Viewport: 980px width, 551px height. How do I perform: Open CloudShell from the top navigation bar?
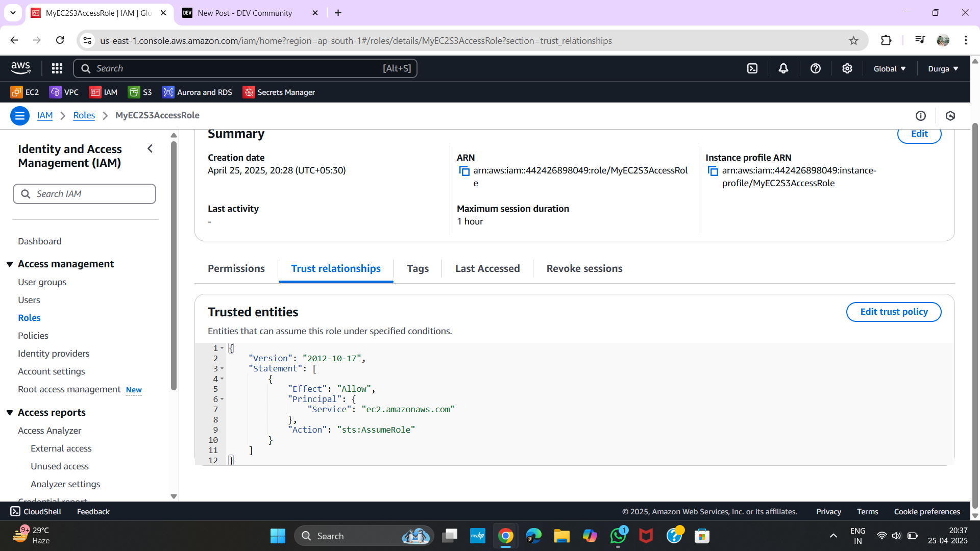tap(752, 68)
